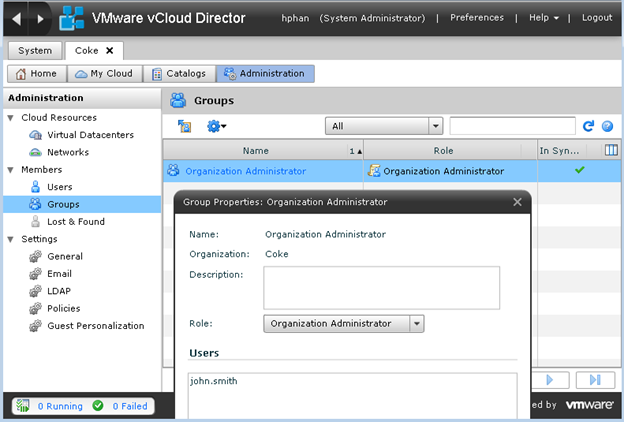The image size is (624, 422).
Task: Click the forward navigation arrow
Action: [41, 18]
